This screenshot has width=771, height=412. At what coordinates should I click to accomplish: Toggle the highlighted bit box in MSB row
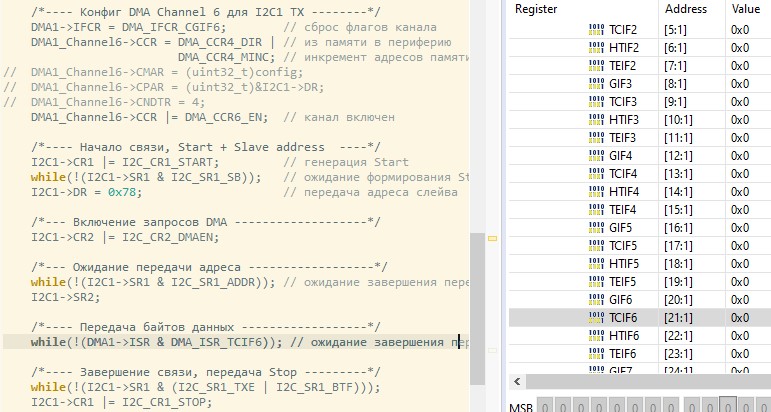(728, 406)
